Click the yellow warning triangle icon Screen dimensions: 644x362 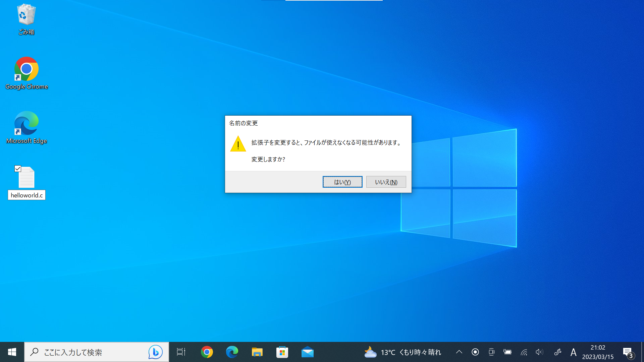click(238, 144)
